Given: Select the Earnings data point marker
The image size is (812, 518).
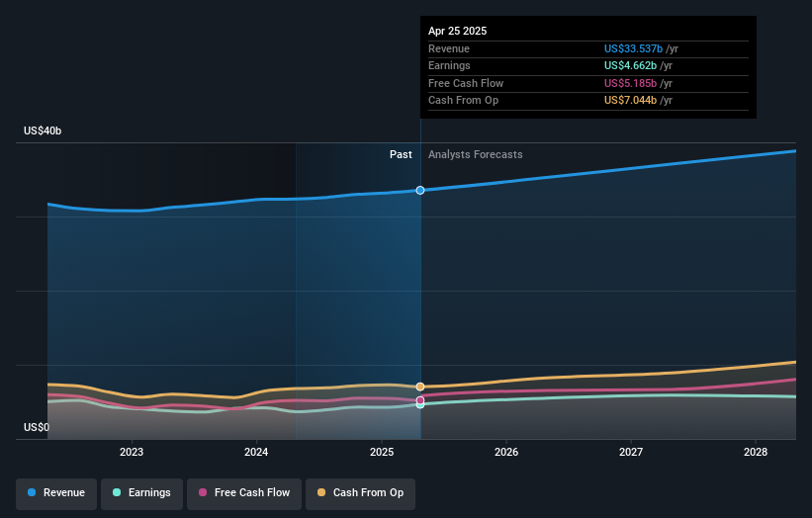Looking at the screenshot, I should (x=420, y=405).
